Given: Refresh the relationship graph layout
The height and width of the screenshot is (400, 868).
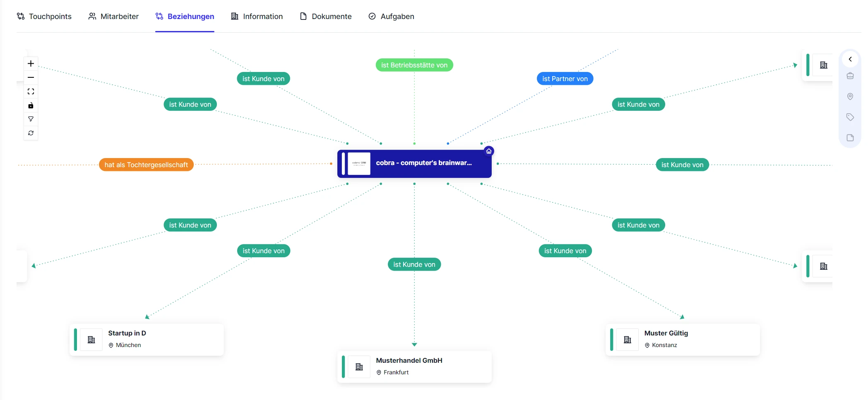Looking at the screenshot, I should coord(31,133).
